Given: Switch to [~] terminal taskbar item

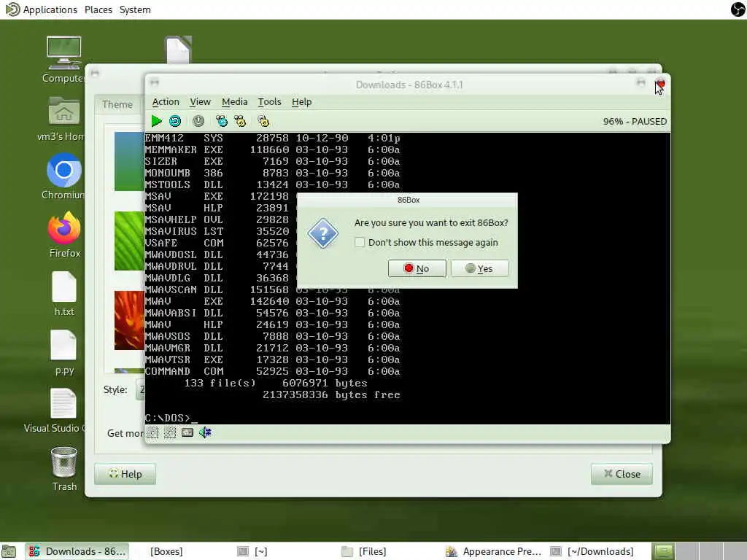Looking at the screenshot, I should 252,551.
